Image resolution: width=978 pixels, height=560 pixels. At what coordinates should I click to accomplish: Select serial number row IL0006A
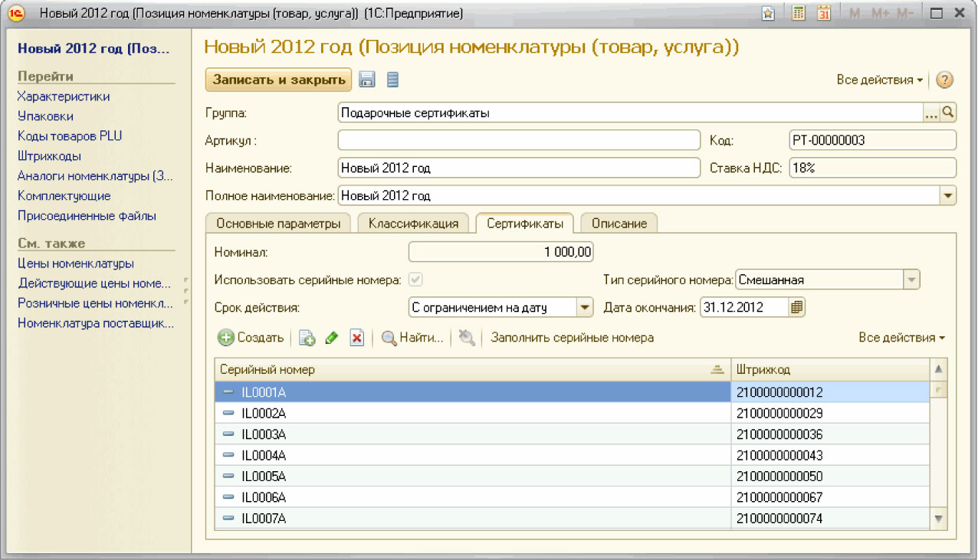[x=572, y=498]
